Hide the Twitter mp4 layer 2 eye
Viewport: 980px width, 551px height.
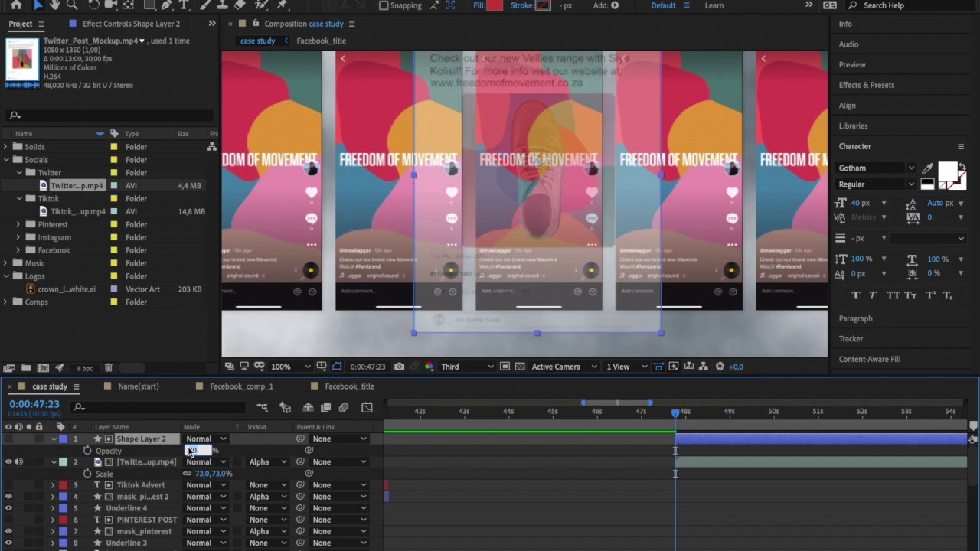[x=8, y=462]
